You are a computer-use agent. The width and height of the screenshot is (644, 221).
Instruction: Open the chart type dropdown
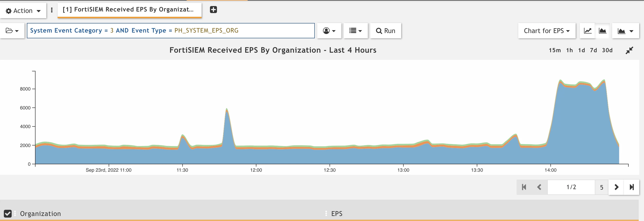pyautogui.click(x=626, y=31)
